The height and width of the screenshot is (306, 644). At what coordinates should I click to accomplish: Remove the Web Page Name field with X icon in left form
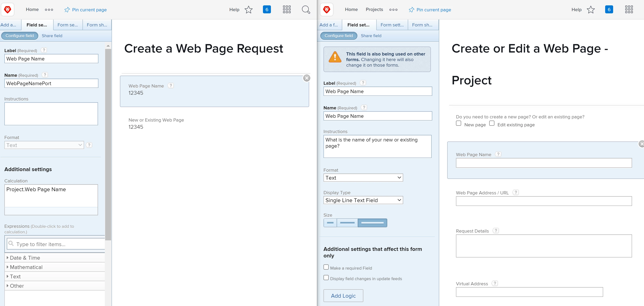pyautogui.click(x=307, y=78)
